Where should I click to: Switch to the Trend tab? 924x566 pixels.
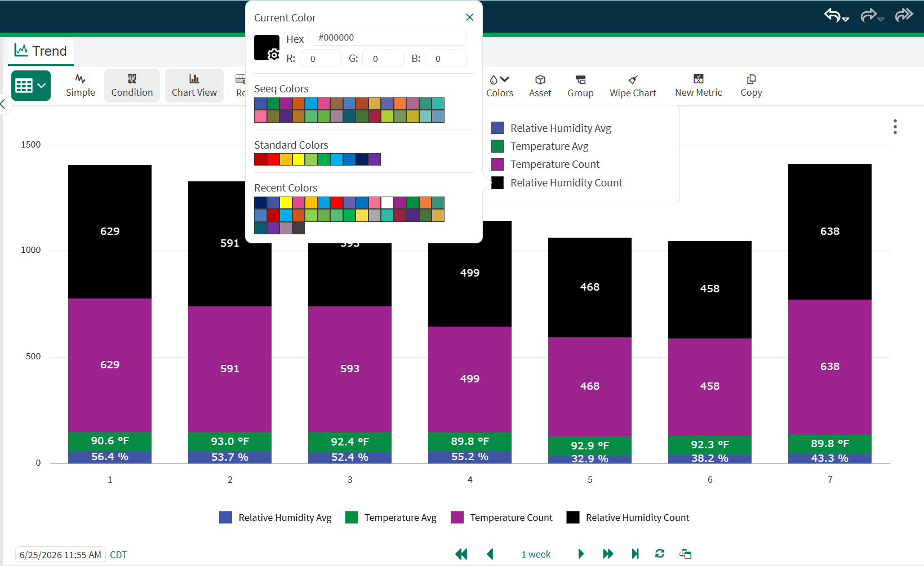point(41,51)
